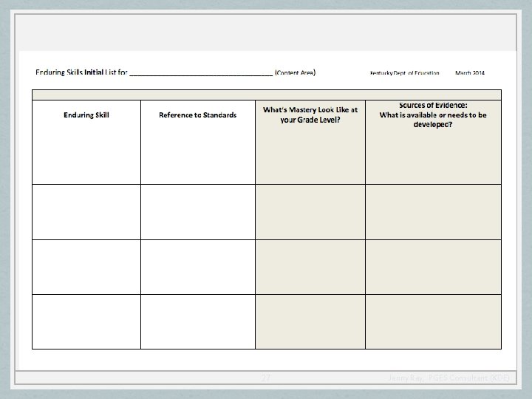The height and width of the screenshot is (399, 532).
Task: Click slide number 27 in the footer
Action: tap(266, 378)
